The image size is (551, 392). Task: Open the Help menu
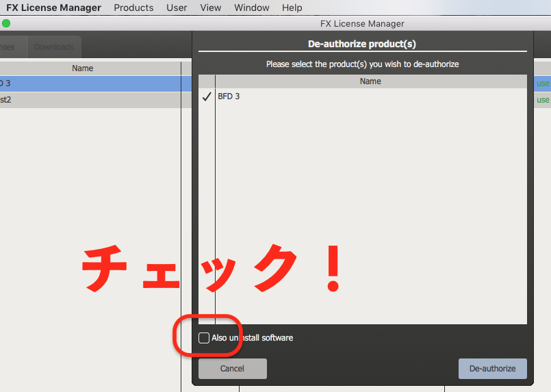pyautogui.click(x=292, y=8)
